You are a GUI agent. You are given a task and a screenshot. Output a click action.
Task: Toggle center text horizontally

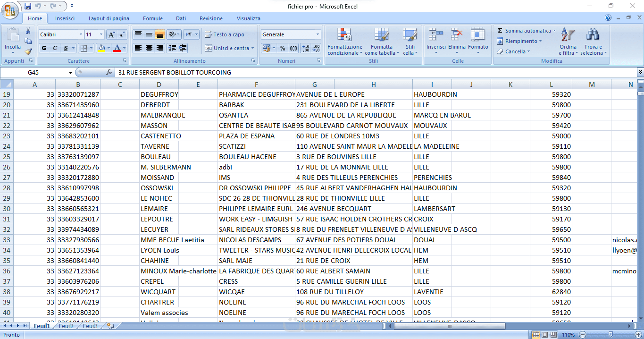click(x=149, y=48)
